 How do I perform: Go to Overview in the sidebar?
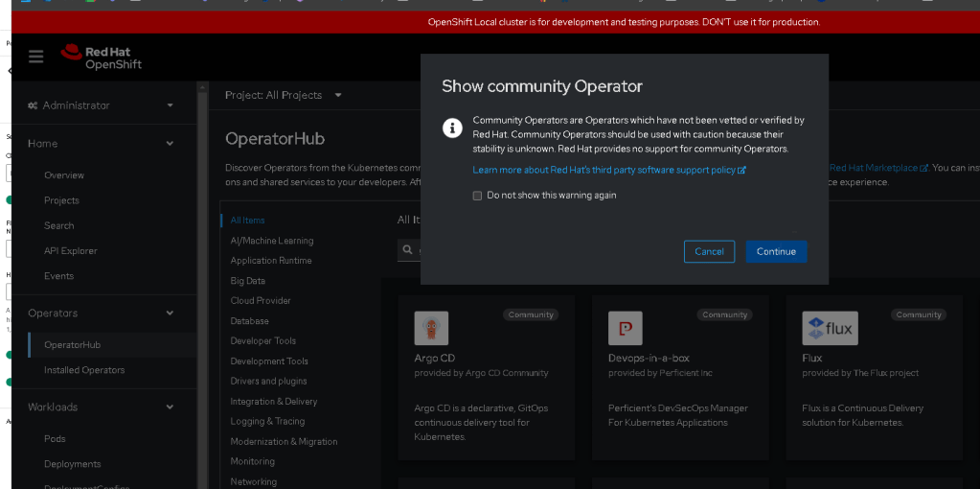(x=64, y=175)
